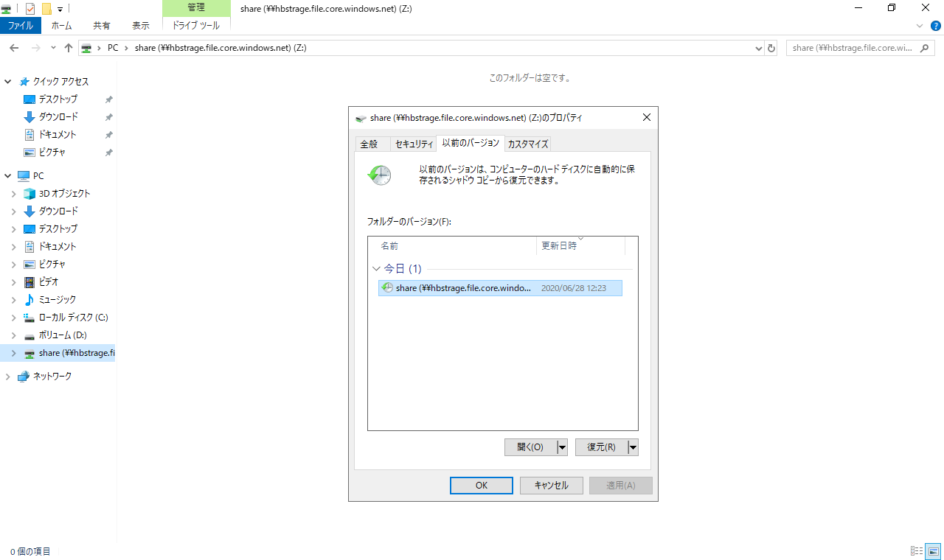Select デスクトップ under Quick Access

pos(58,99)
